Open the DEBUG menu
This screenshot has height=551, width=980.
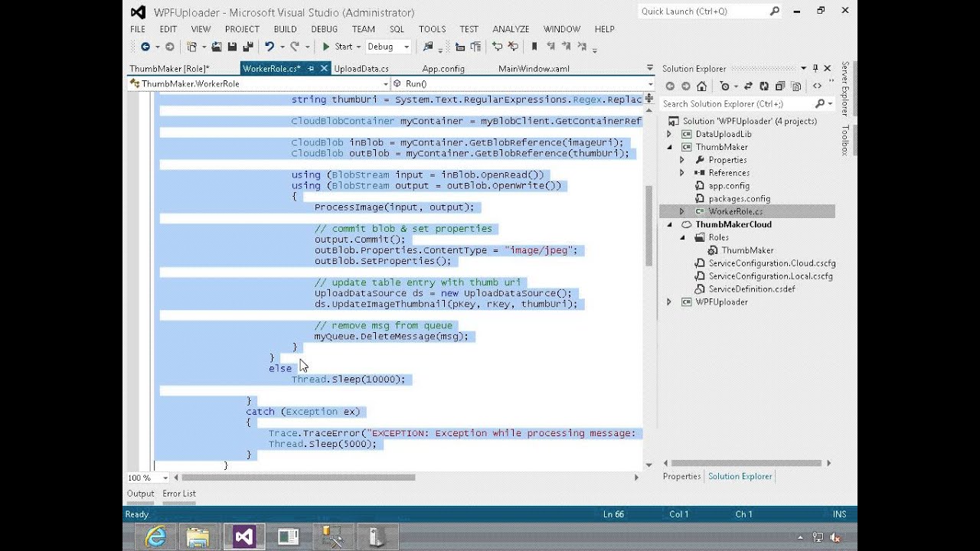(x=324, y=29)
